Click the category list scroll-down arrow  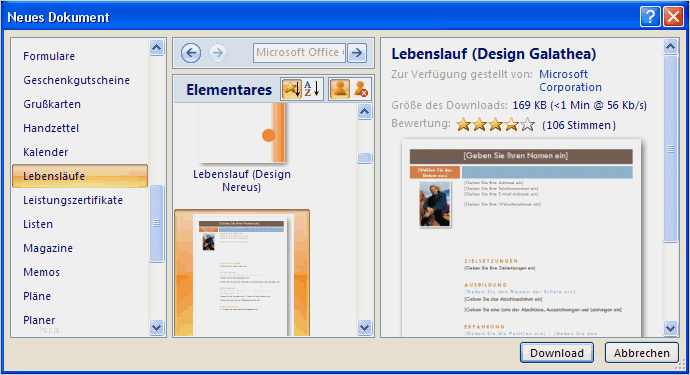click(x=157, y=327)
